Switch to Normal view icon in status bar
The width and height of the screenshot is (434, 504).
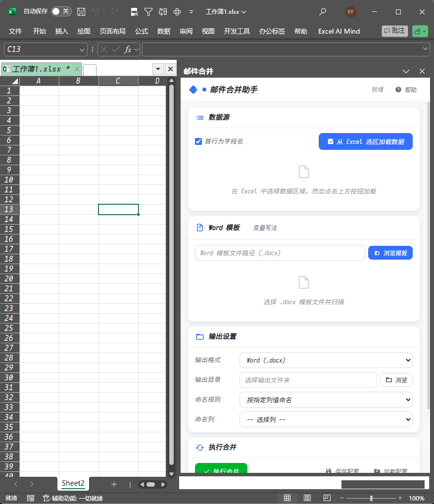[x=288, y=498]
